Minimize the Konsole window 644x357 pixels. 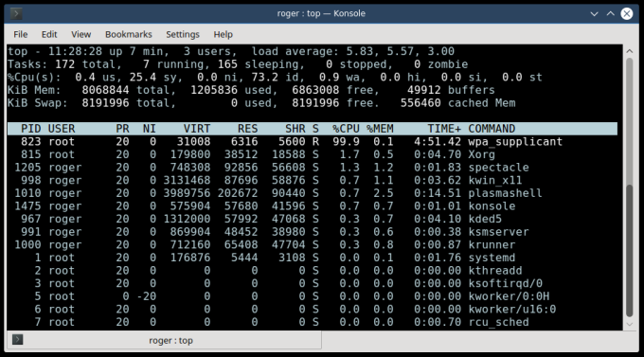coord(594,13)
